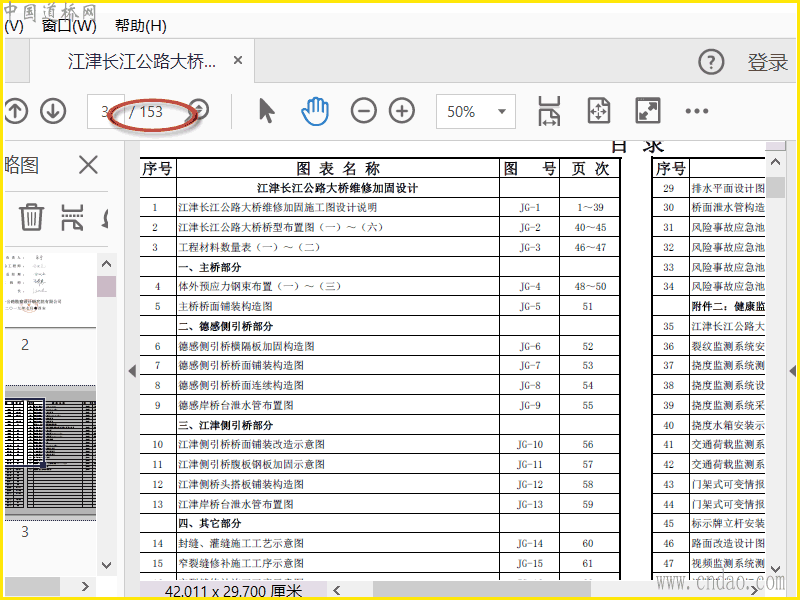The image size is (800, 600).
Task: Click row 江津长江公路大桥维修加固施工图设计说明
Action: pos(380,208)
